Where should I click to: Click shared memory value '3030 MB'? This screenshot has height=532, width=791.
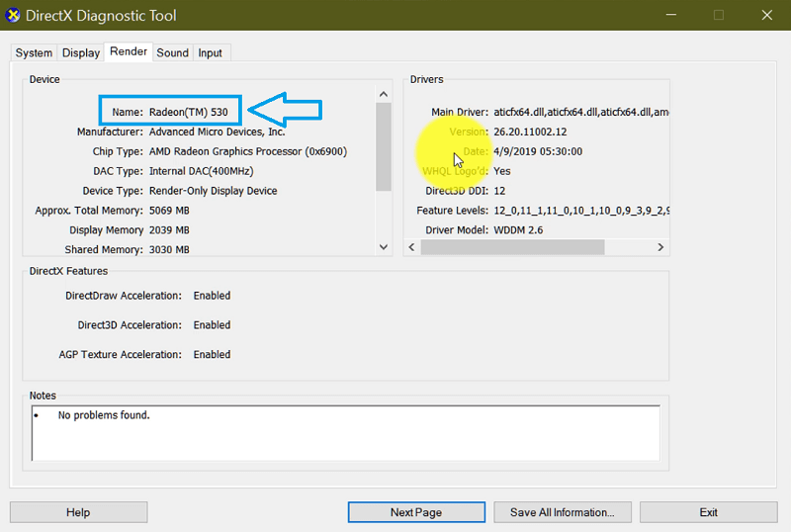click(x=169, y=250)
